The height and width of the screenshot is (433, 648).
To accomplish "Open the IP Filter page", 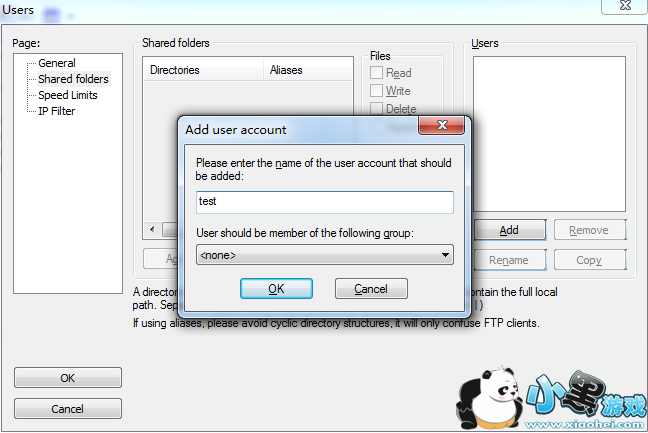I will pyautogui.click(x=57, y=111).
